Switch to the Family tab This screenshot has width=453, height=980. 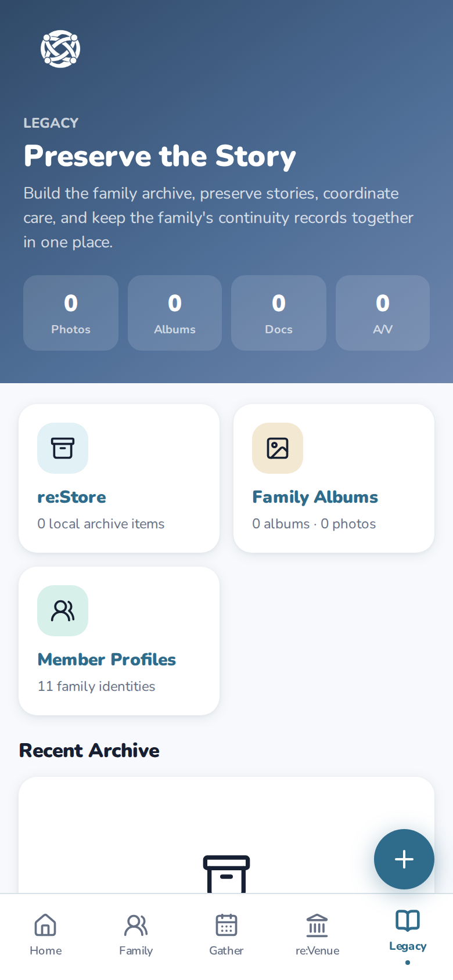(136, 935)
